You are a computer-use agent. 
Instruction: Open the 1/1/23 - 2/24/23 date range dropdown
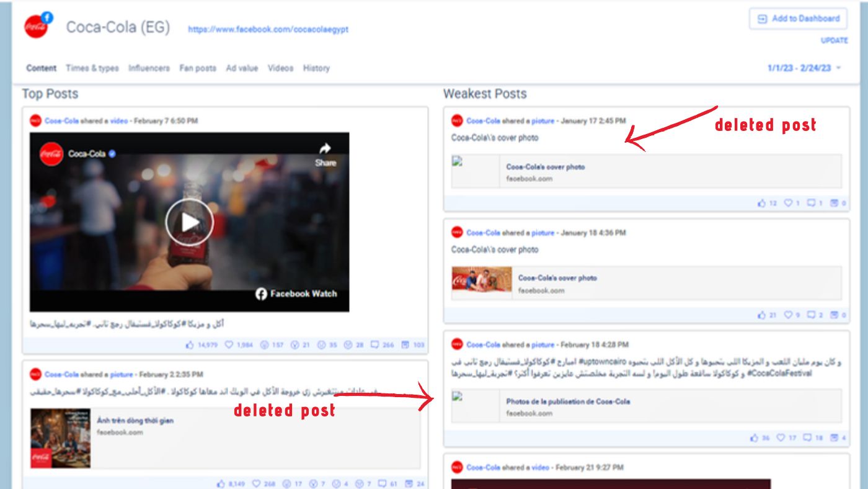pyautogui.click(x=804, y=68)
